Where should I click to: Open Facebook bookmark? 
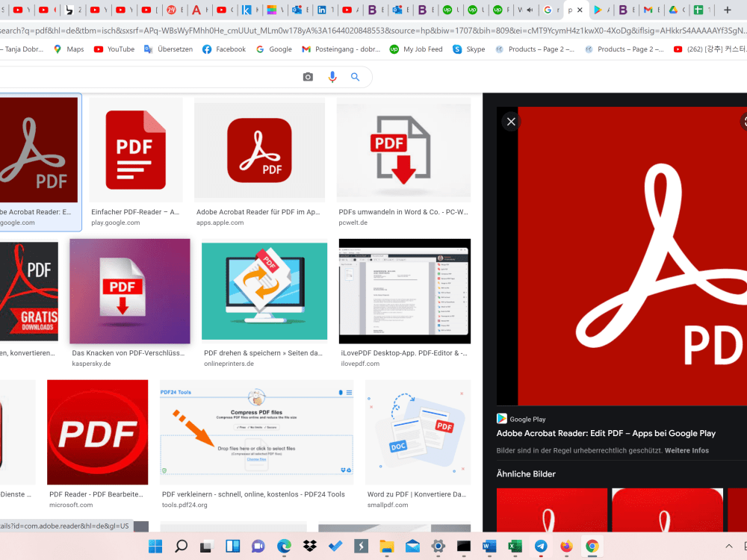point(224,49)
